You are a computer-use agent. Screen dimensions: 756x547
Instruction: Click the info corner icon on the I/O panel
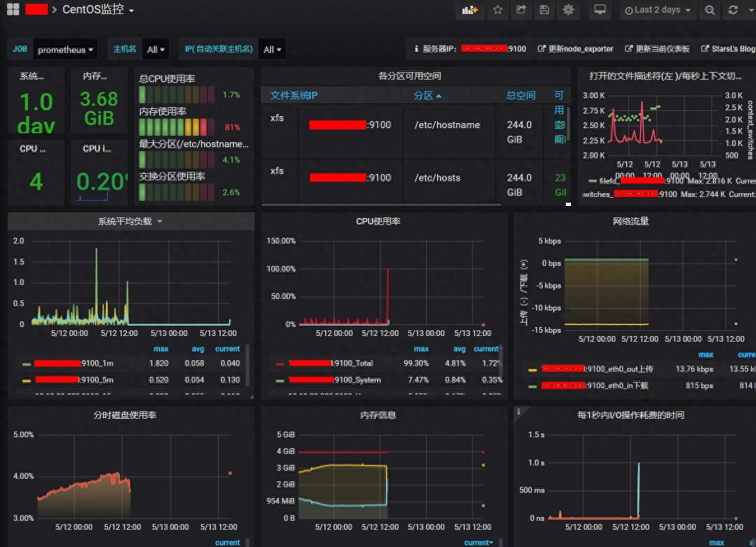[x=519, y=412]
